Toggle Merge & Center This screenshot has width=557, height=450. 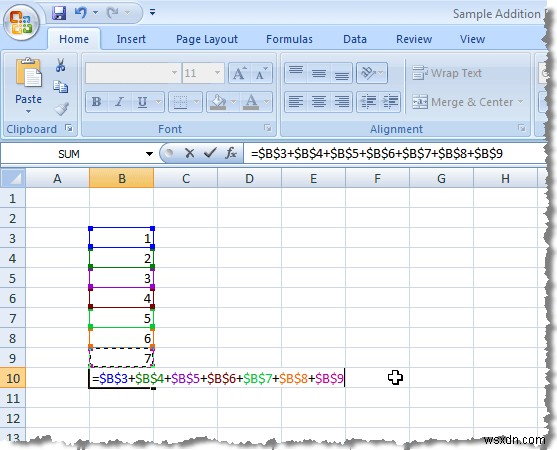pos(463,102)
